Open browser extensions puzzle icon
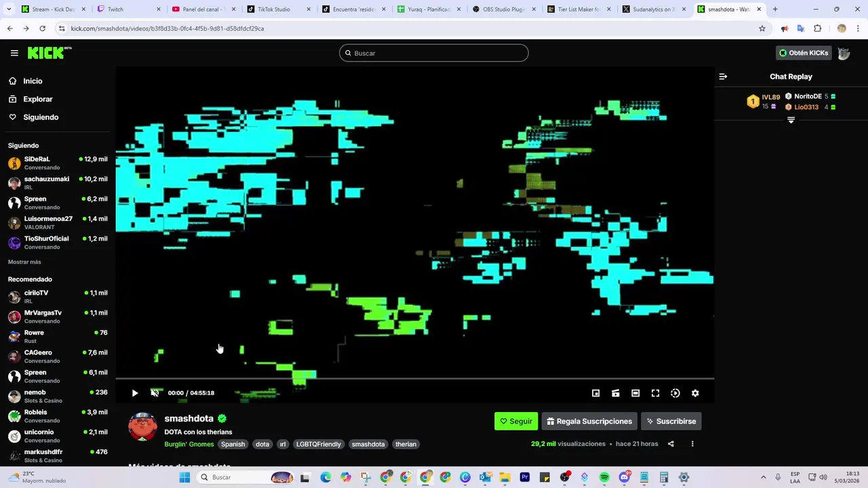Screen dimensions: 868x488 click(x=817, y=28)
